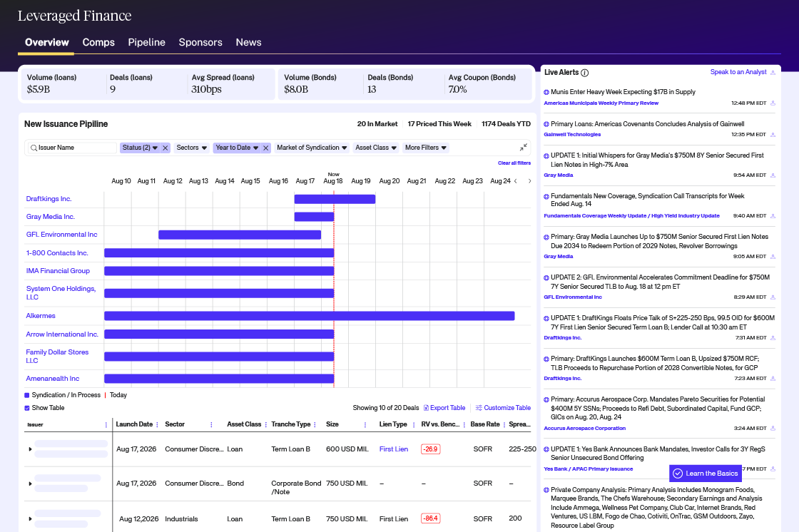The width and height of the screenshot is (799, 532).
Task: Open the Draftkings Inc. issuer link
Action: (49, 199)
